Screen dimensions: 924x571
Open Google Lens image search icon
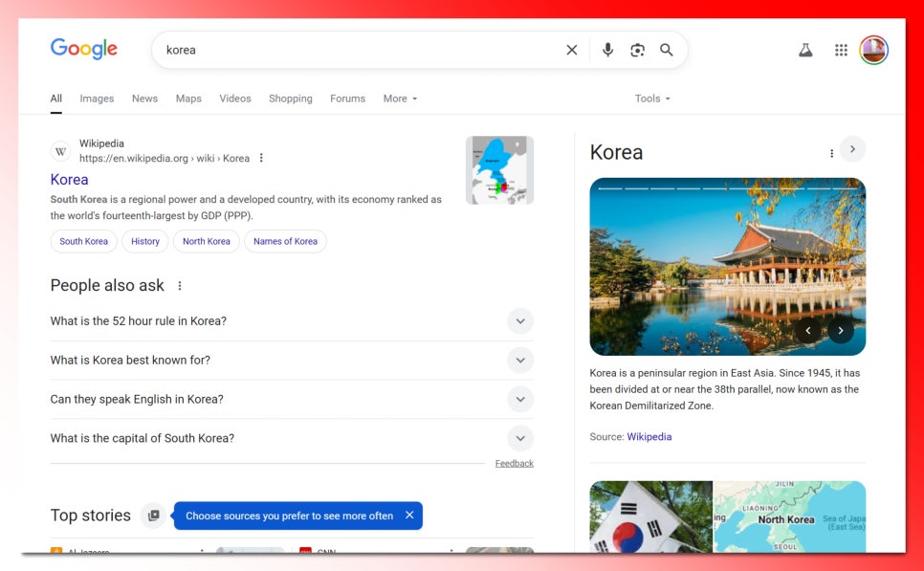point(637,50)
